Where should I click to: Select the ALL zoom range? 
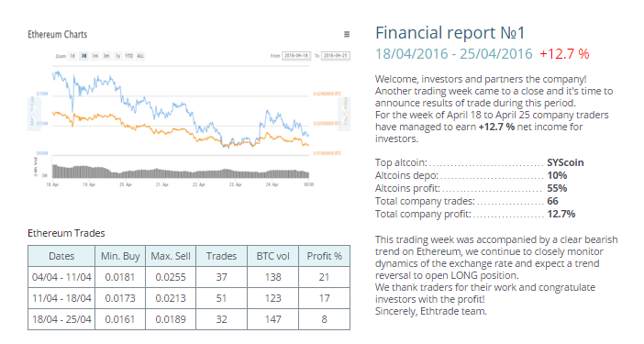(140, 56)
